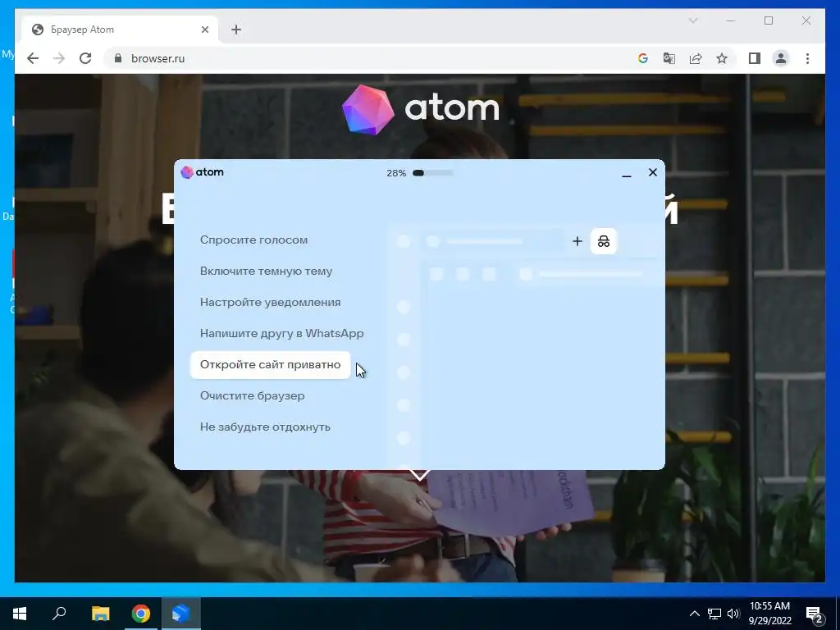Click the forward navigation arrow
The image size is (840, 630).
pos(59,58)
